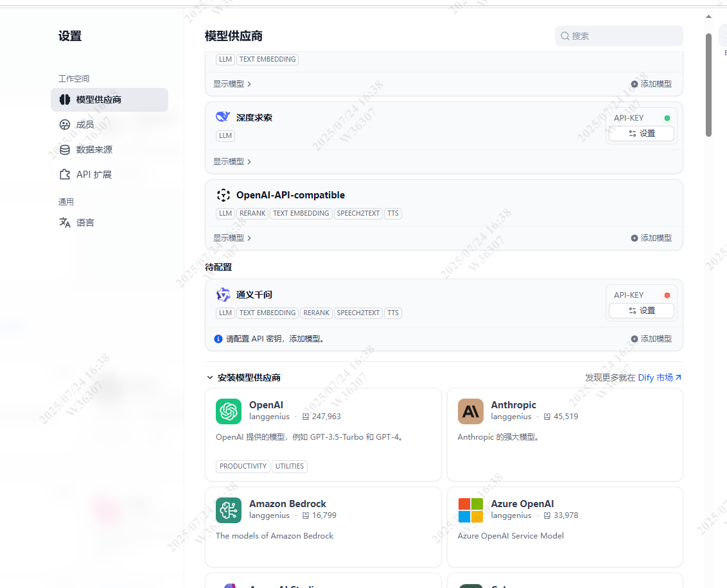Click the green OpenAI logo icon

[229, 411]
